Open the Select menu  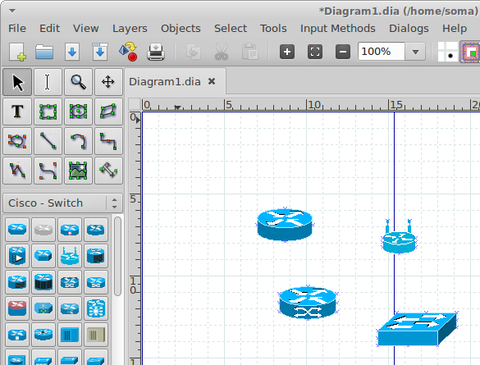click(230, 28)
